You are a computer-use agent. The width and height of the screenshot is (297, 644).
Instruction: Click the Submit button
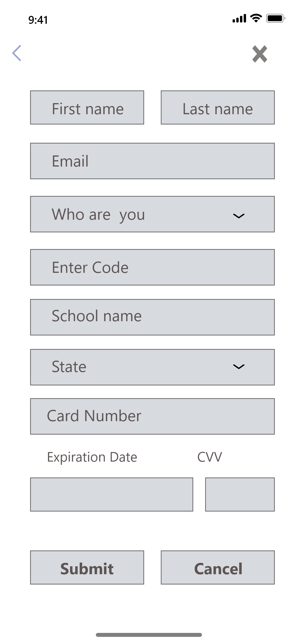pos(87,567)
